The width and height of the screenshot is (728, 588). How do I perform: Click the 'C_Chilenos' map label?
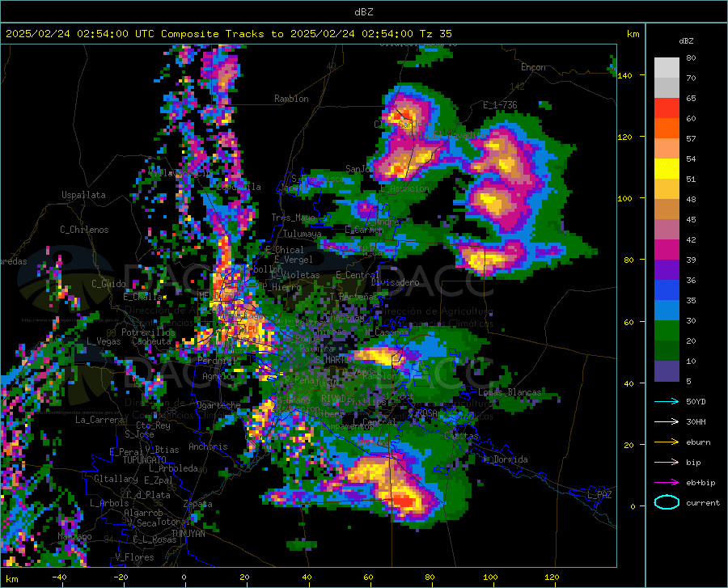point(84,230)
